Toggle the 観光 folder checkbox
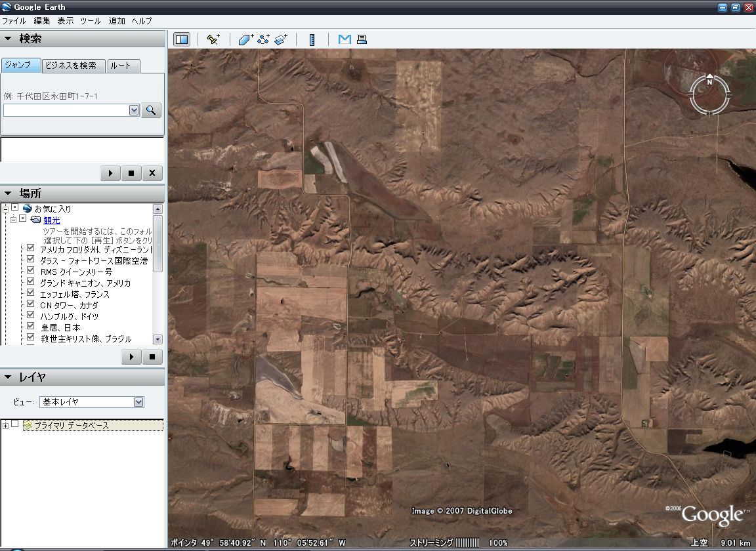Image resolution: width=756 pixels, height=551 pixels. pos(23,218)
